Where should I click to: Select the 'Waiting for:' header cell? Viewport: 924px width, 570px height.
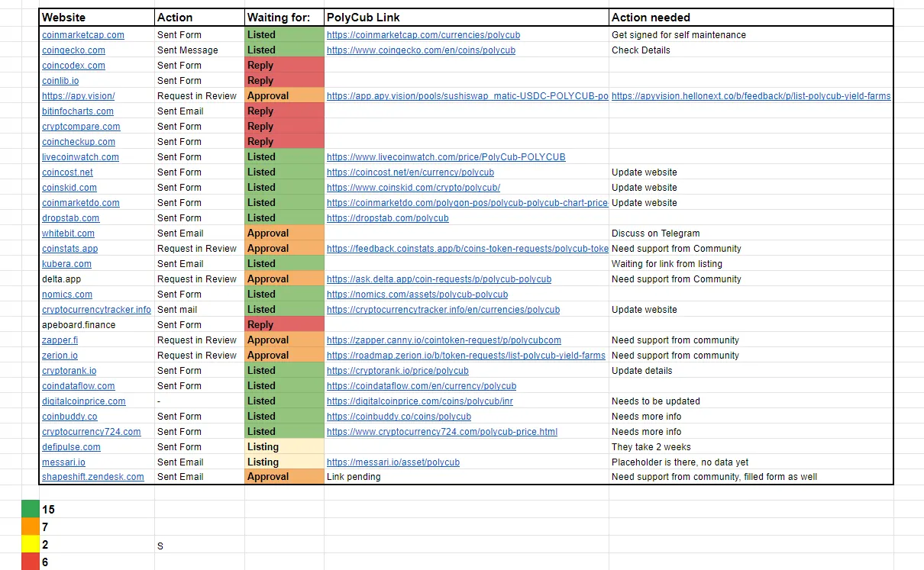click(x=284, y=18)
